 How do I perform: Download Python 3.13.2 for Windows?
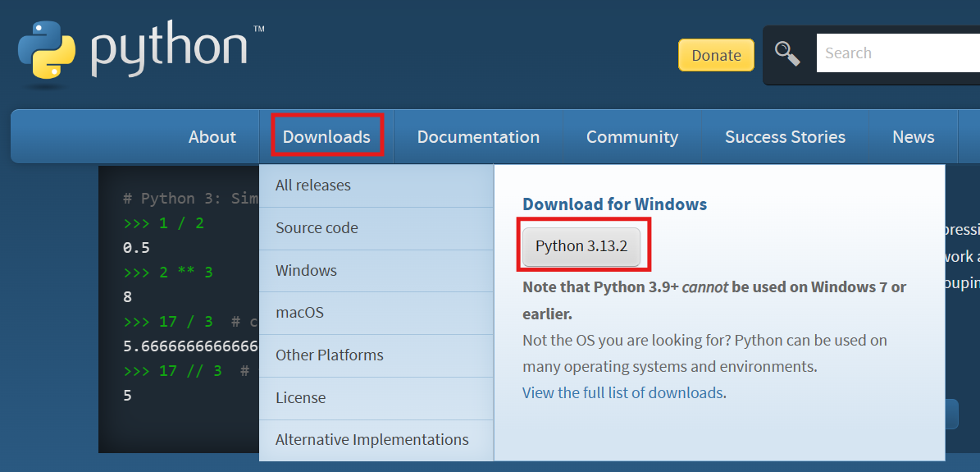click(581, 246)
